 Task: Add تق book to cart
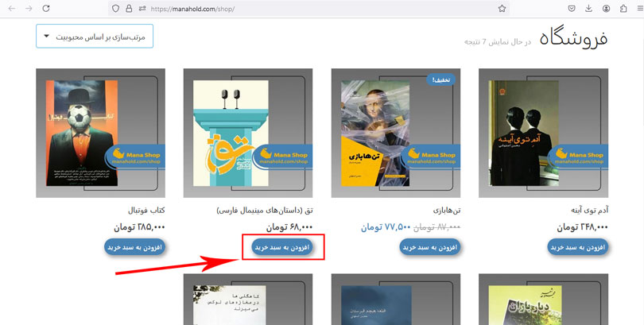coord(282,247)
